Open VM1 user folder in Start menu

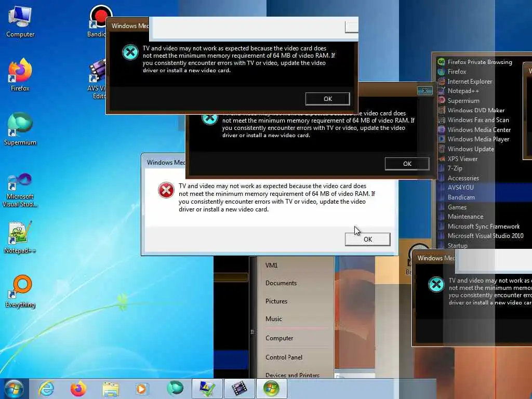271,265
